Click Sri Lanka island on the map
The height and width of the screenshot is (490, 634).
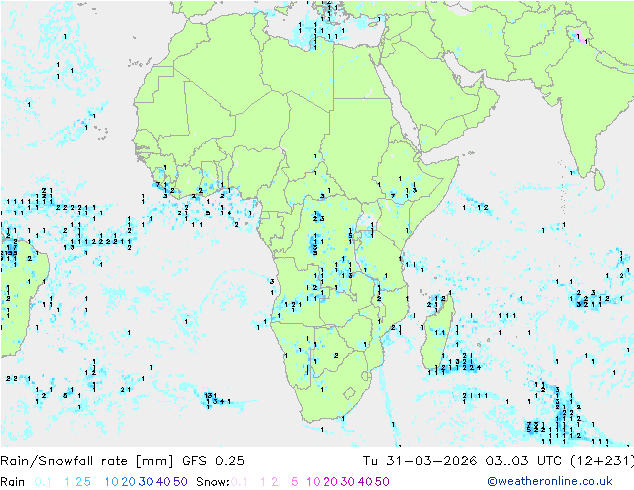[599, 180]
